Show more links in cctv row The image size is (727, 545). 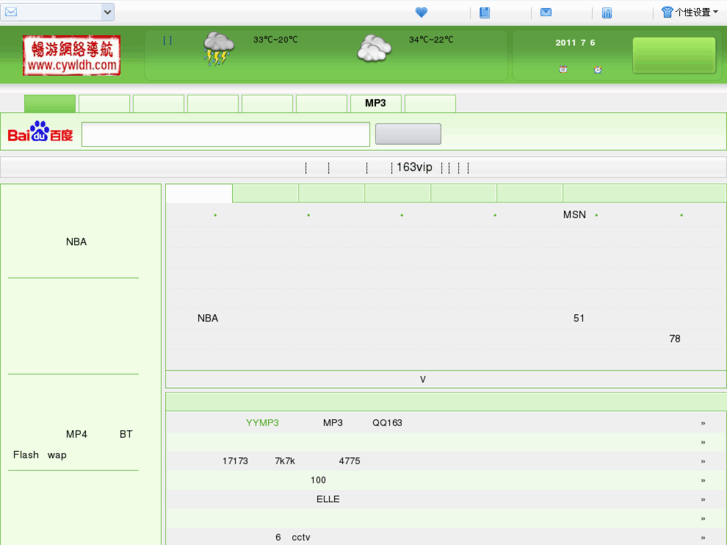pyautogui.click(x=703, y=538)
